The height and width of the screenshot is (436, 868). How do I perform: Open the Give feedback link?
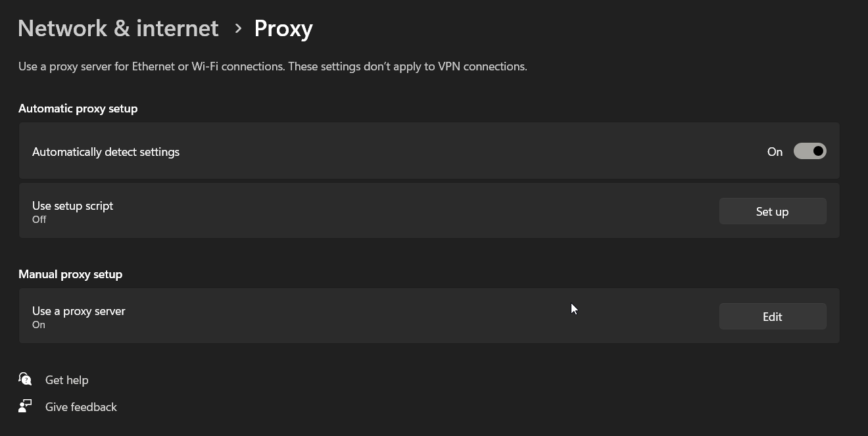click(81, 407)
